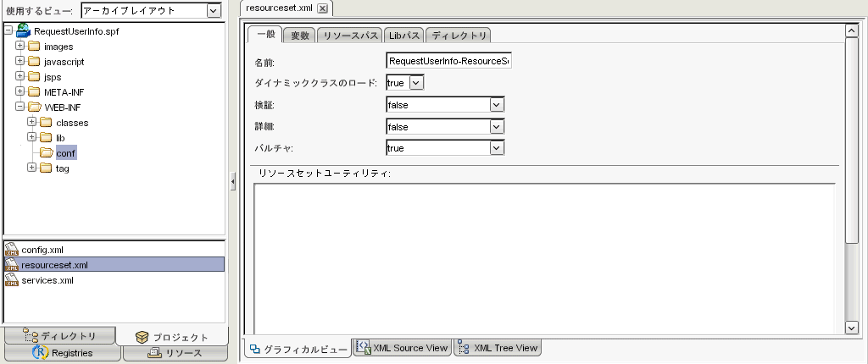This screenshot has width=868, height=364.
Task: Expand the lib folder node
Action: [32, 136]
